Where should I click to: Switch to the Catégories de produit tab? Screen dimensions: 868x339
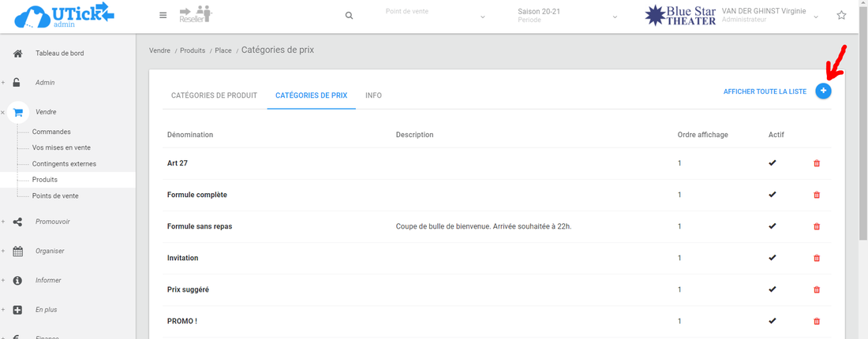point(214,95)
